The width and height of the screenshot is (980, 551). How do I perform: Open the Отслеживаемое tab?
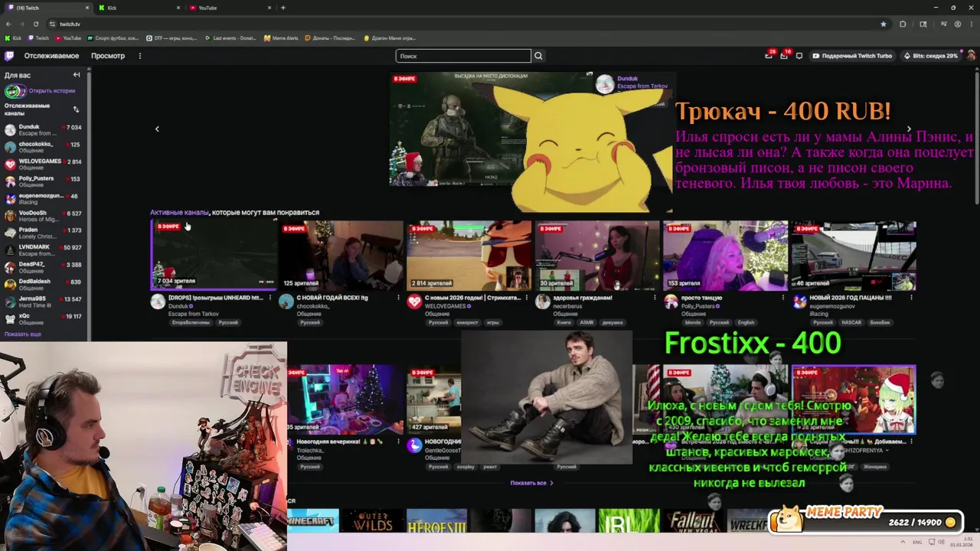[x=51, y=56]
